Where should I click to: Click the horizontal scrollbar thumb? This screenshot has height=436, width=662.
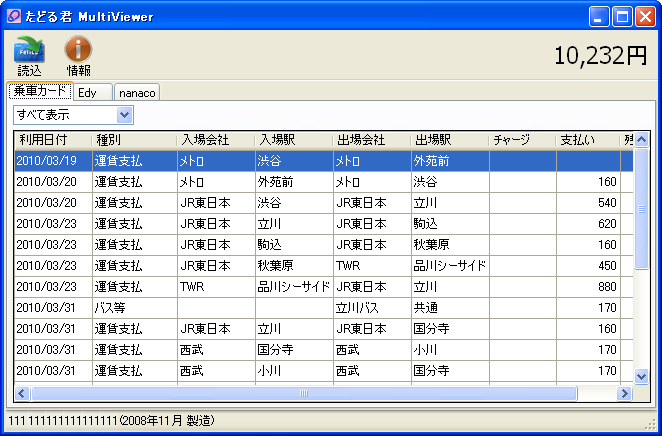(x=304, y=394)
